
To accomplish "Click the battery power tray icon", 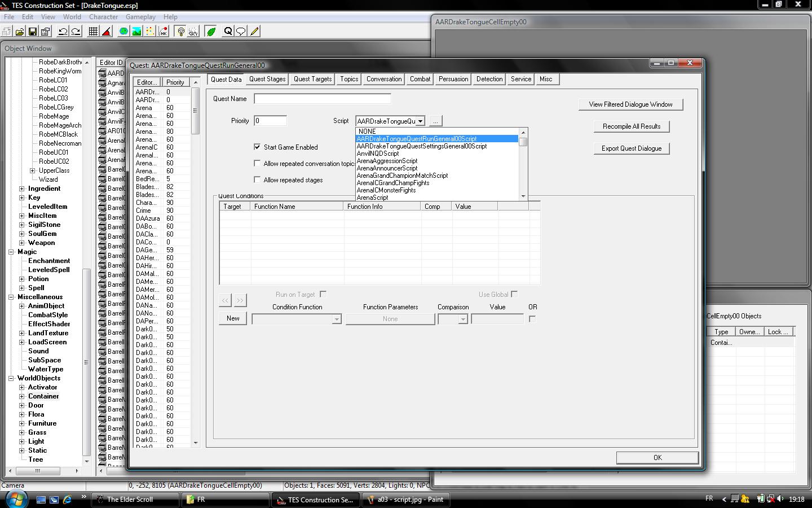I will pyautogui.click(x=761, y=499).
